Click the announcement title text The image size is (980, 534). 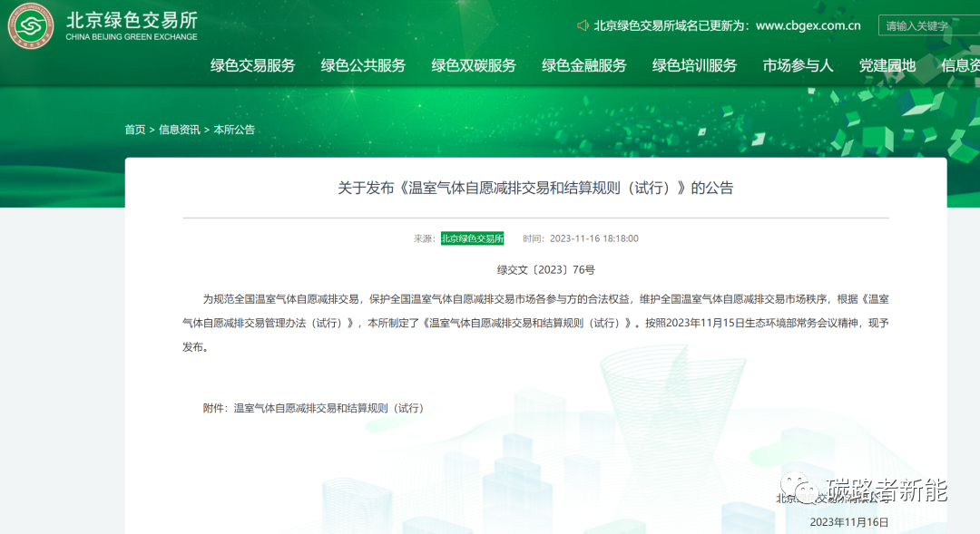(535, 188)
